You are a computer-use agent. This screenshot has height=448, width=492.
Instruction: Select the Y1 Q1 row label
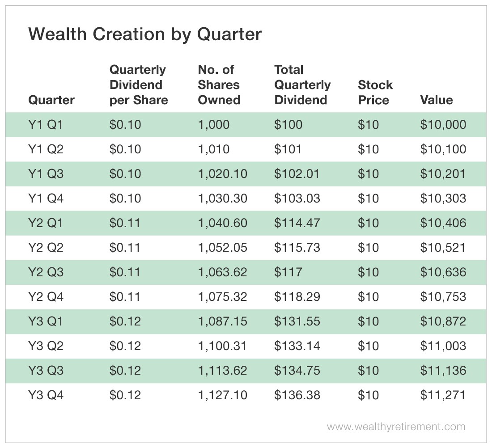46,125
